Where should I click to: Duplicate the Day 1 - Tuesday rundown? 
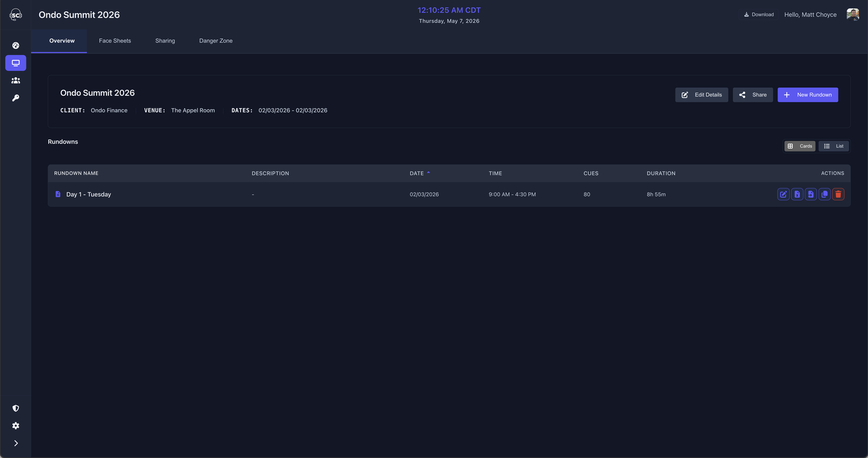click(x=825, y=194)
